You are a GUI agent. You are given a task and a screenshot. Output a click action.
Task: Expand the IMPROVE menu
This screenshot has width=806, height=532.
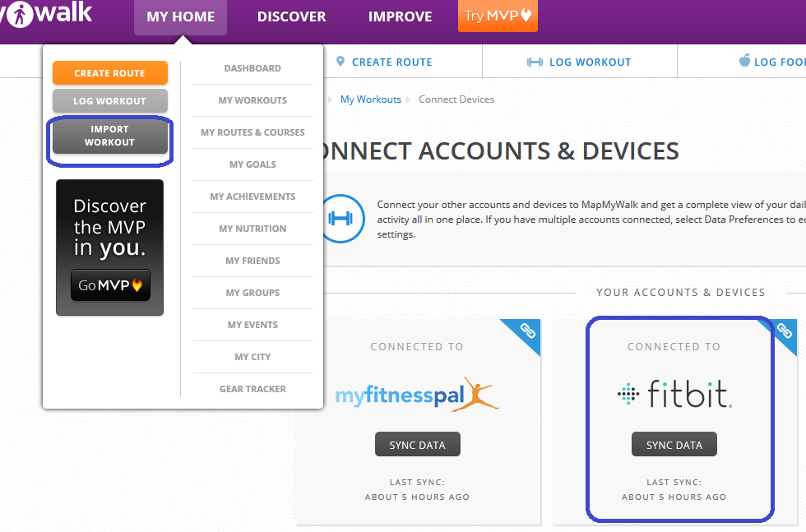[400, 17]
